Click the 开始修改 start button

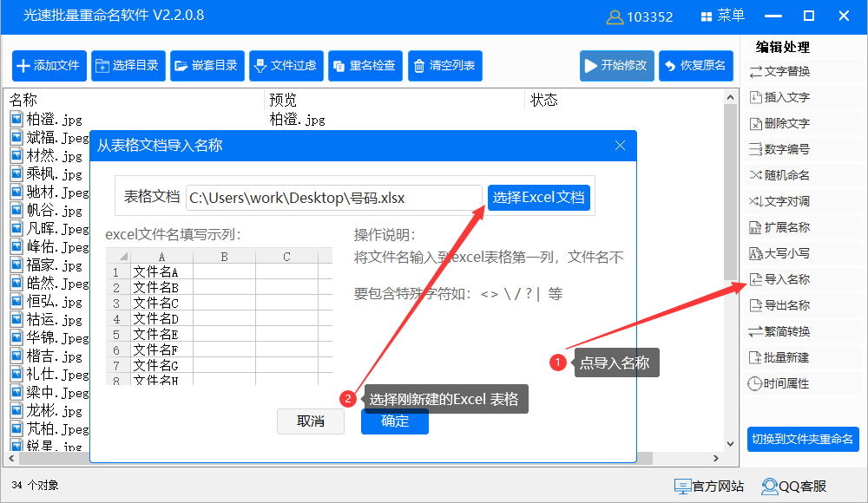click(x=616, y=66)
